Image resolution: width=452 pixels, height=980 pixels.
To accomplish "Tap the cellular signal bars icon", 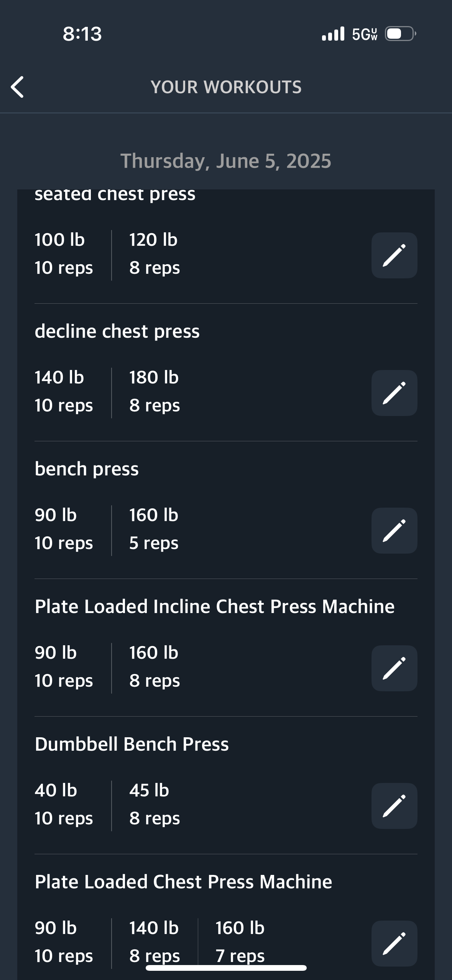I will pyautogui.click(x=333, y=34).
